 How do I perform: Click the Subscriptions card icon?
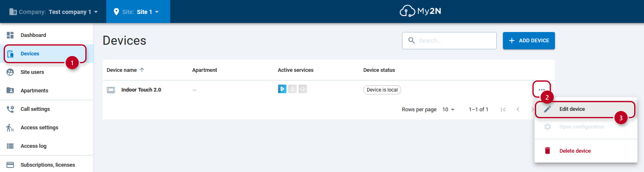pyautogui.click(x=10, y=165)
